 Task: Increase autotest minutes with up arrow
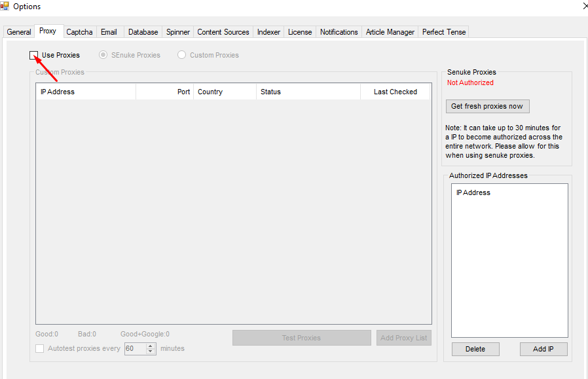tap(151, 346)
